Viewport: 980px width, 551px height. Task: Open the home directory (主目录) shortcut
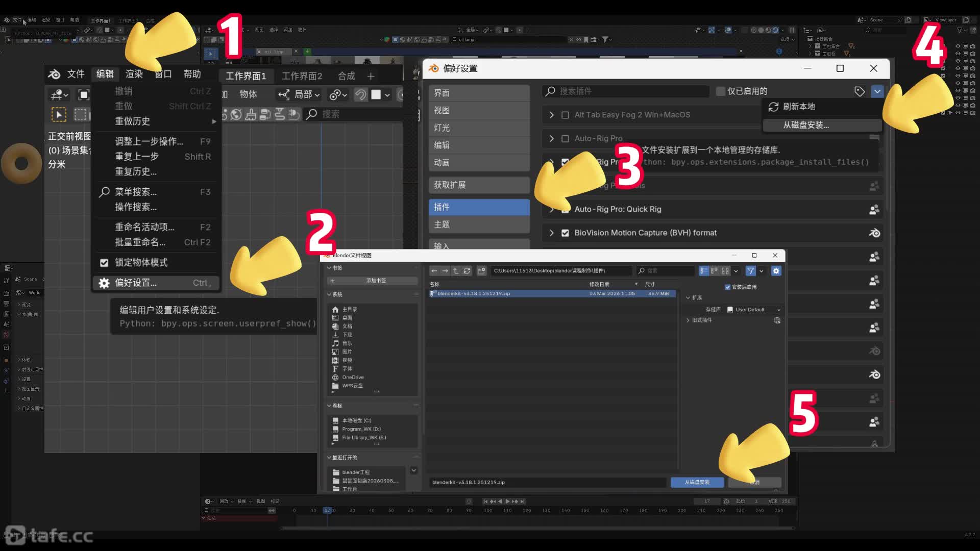click(350, 310)
